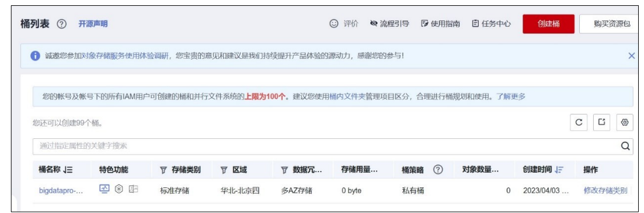Click the red 创建桶 button
Image resolution: width=644 pixels, height=213 pixels.
(548, 24)
